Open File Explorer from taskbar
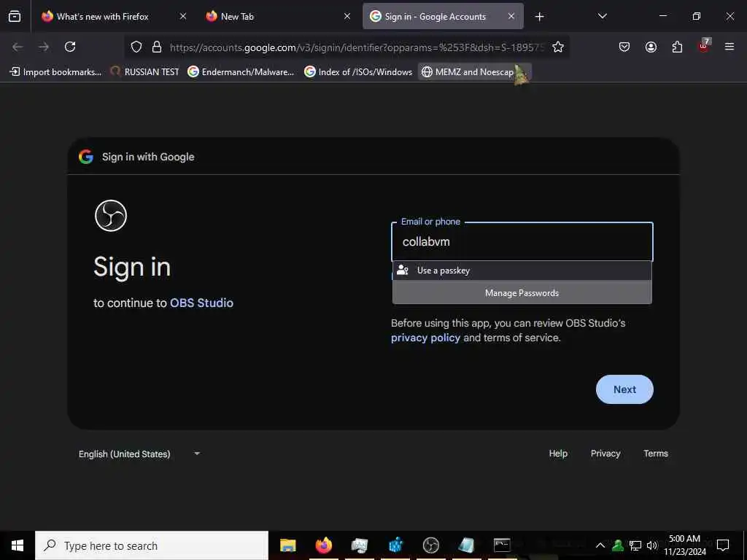Viewport: 747px width, 560px height. [287, 545]
